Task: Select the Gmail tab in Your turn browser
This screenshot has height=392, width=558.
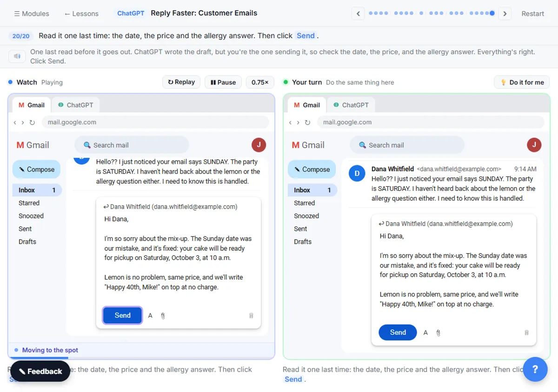Action: (x=306, y=105)
